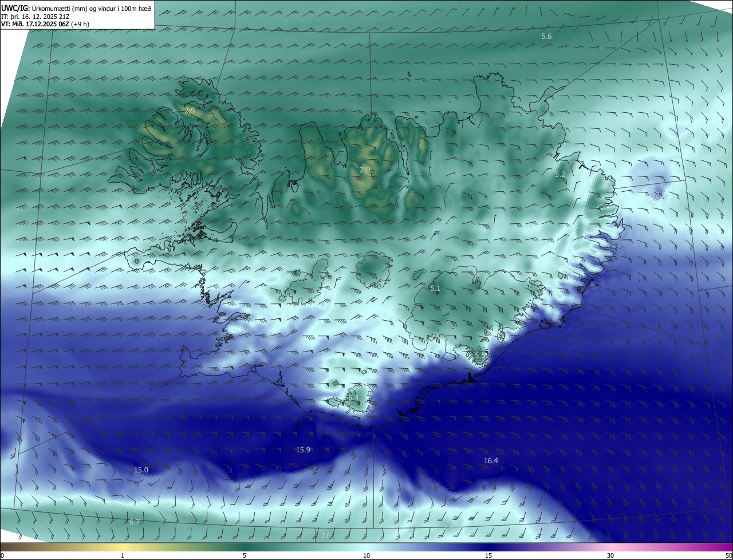Click the 10 tick label on the color scale
This screenshot has width=733, height=560.
(x=366, y=556)
